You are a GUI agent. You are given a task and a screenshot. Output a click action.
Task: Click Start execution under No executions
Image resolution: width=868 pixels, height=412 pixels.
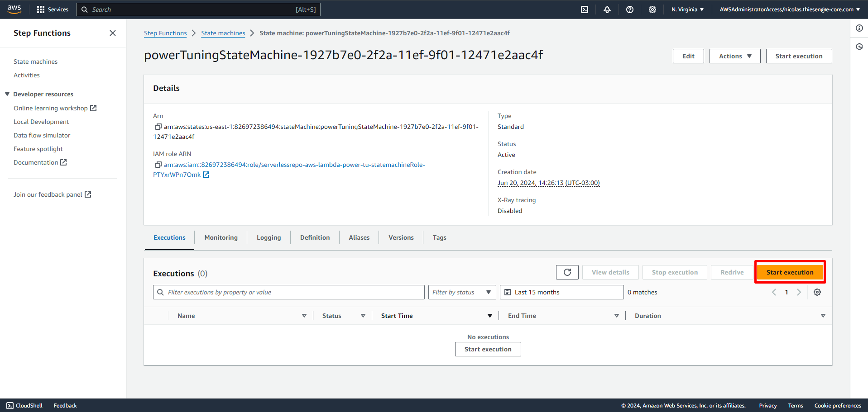[488, 349]
